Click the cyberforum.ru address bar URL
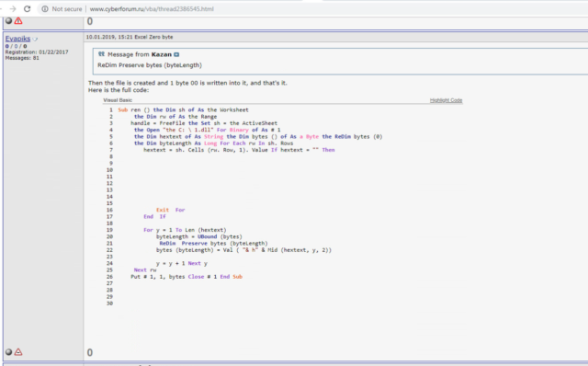Image resolution: width=588 pixels, height=366 pixels. 152,8
